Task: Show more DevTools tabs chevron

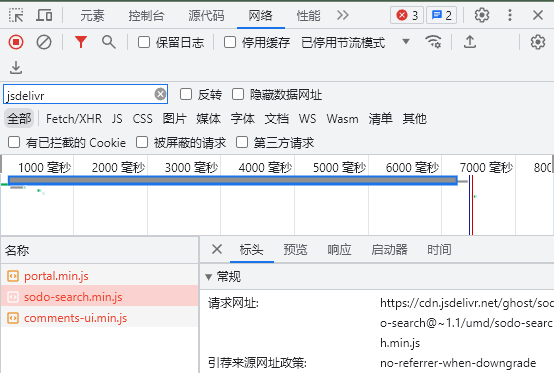Action: point(343,15)
